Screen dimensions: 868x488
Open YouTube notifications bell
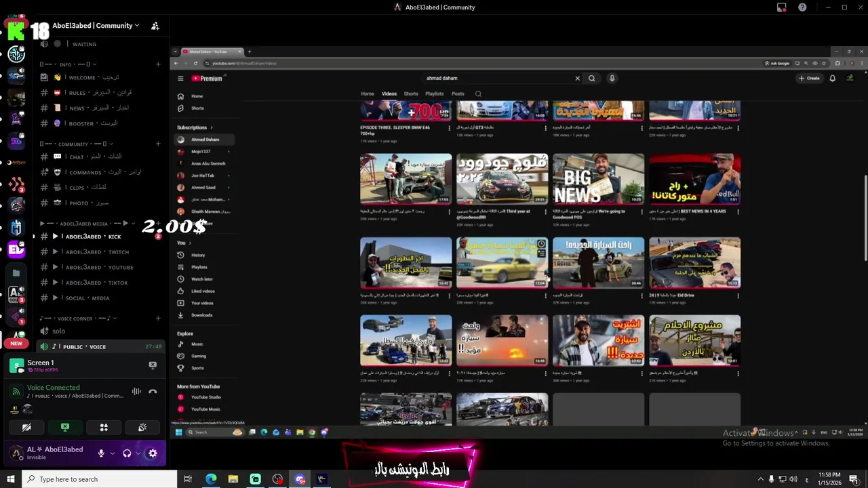coord(833,78)
